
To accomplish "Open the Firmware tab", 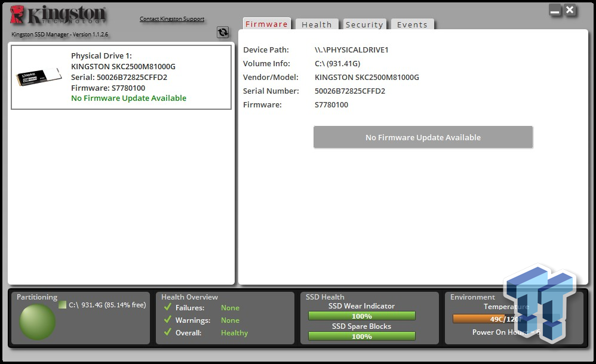I will click(266, 24).
